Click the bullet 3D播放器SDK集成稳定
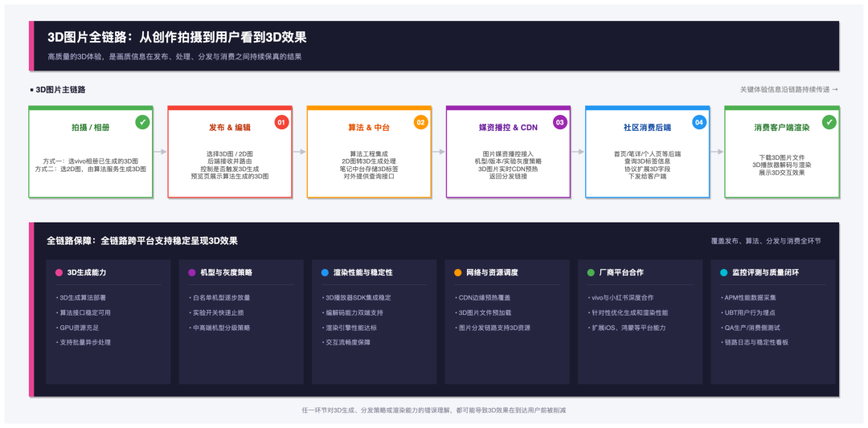Viewport: 868px width, 428px height. tap(356, 297)
